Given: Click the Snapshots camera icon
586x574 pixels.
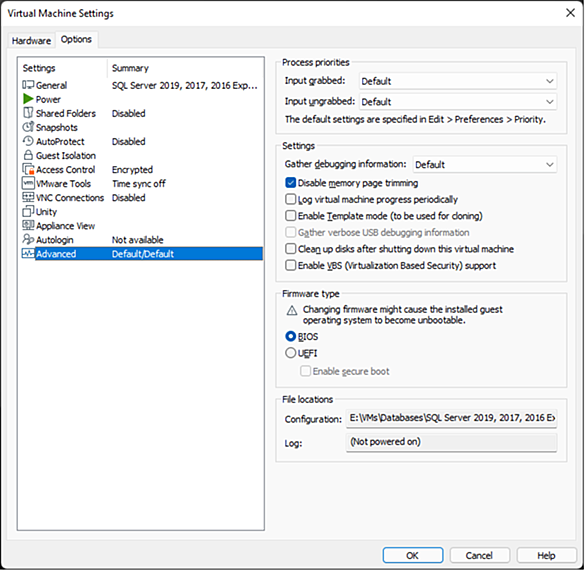Looking at the screenshot, I should 28,127.
